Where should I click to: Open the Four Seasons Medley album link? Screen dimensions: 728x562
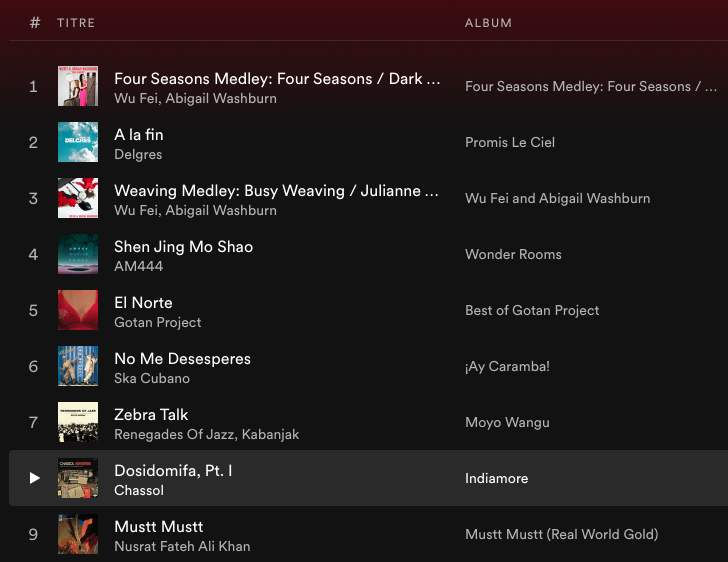(x=591, y=86)
